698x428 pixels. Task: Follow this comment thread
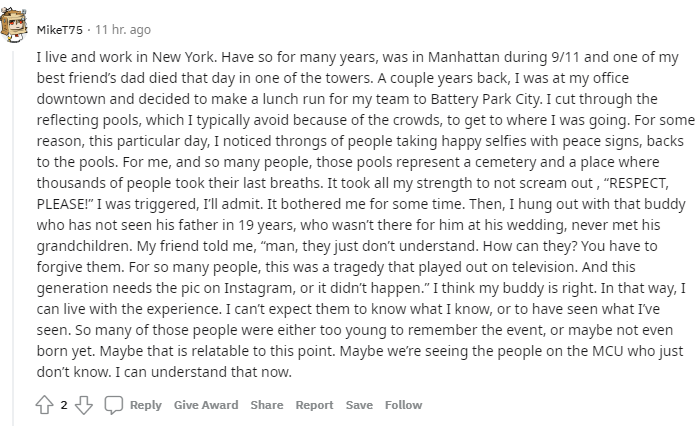point(403,405)
